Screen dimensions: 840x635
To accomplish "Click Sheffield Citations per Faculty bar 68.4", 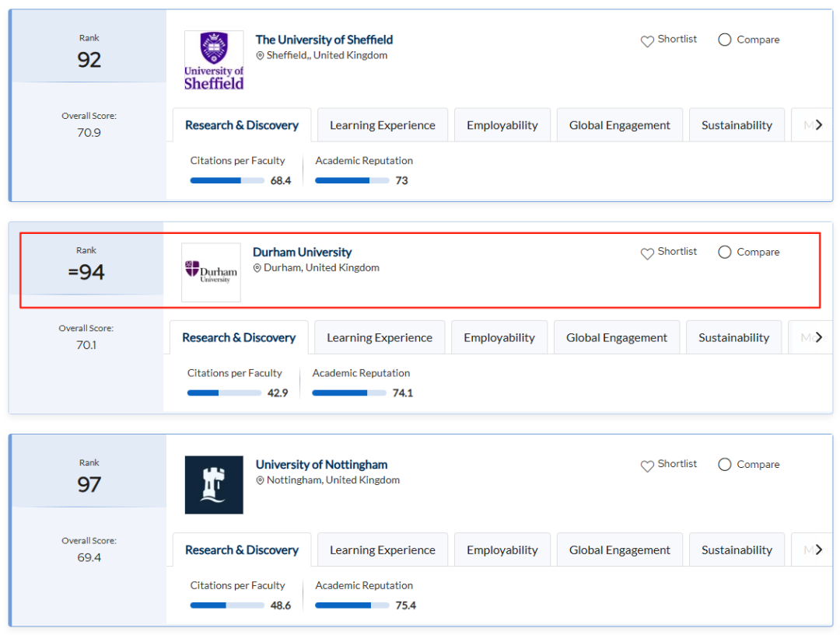I will (x=227, y=181).
